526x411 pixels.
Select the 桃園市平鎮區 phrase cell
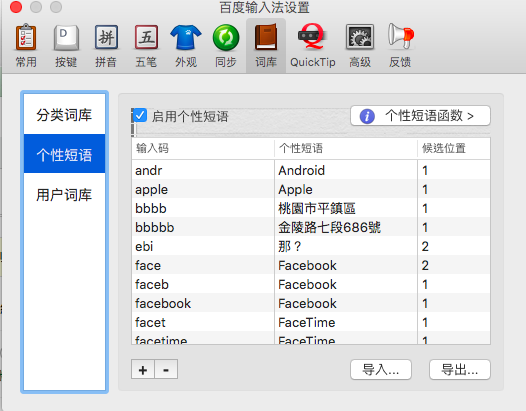[x=346, y=208]
